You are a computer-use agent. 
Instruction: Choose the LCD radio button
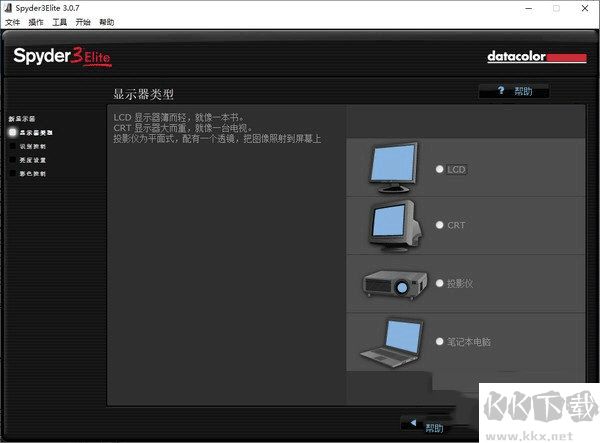[439, 169]
